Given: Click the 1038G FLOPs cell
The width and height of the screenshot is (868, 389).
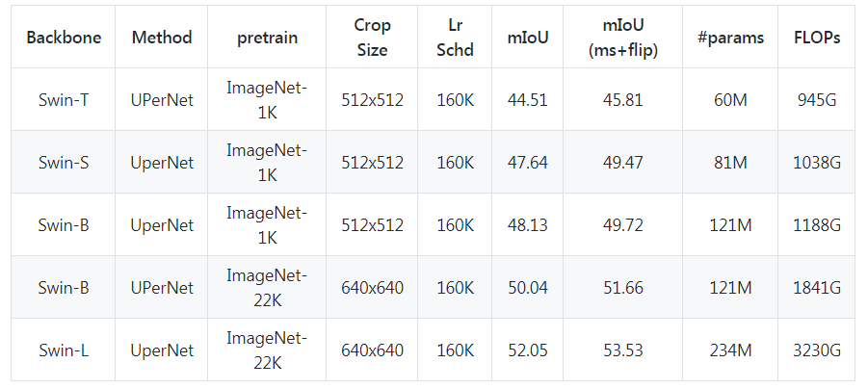Looking at the screenshot, I should click(x=817, y=163).
